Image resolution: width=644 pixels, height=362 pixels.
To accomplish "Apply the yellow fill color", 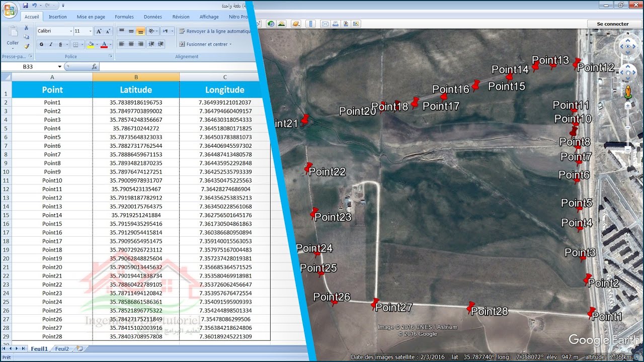I will coord(91,44).
